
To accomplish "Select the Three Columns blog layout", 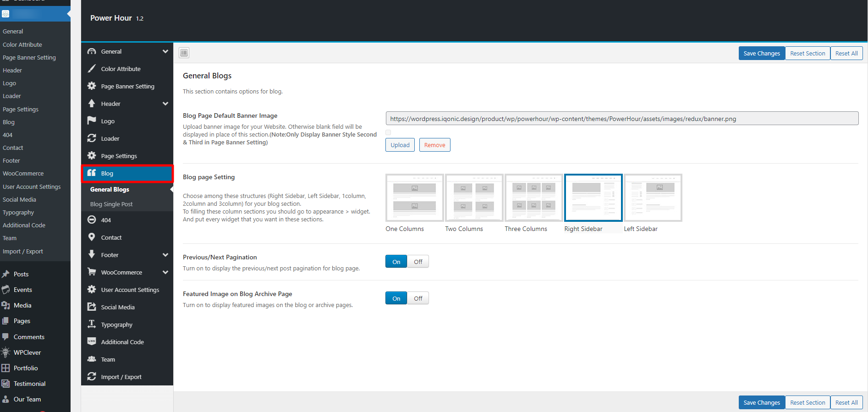I will pyautogui.click(x=533, y=198).
